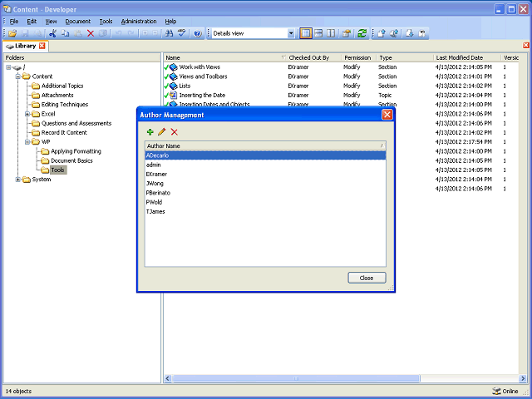
Task: Click the green Refresh arrows icon
Action: [x=362, y=33]
